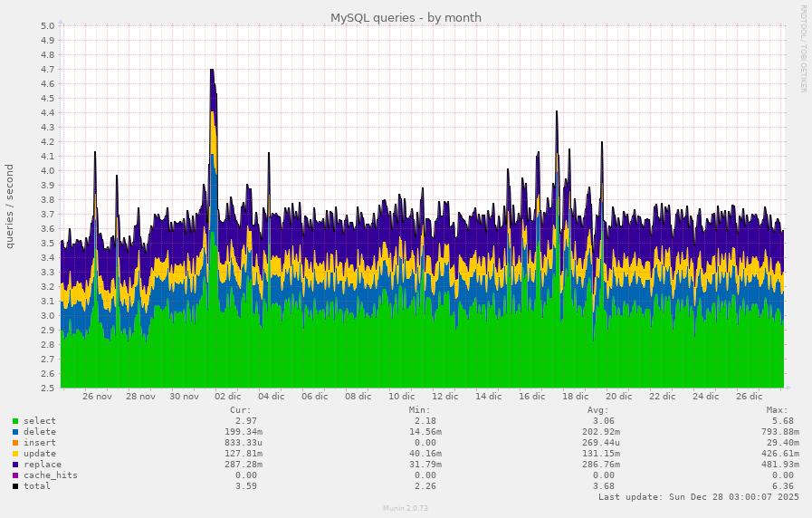Click the 'Cur:' column header
Viewport: 812px width, 518px height.
pos(240,410)
